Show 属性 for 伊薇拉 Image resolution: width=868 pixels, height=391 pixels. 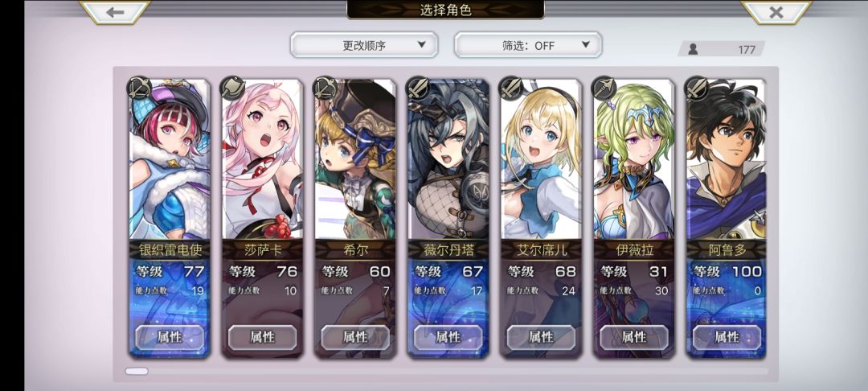point(634,337)
